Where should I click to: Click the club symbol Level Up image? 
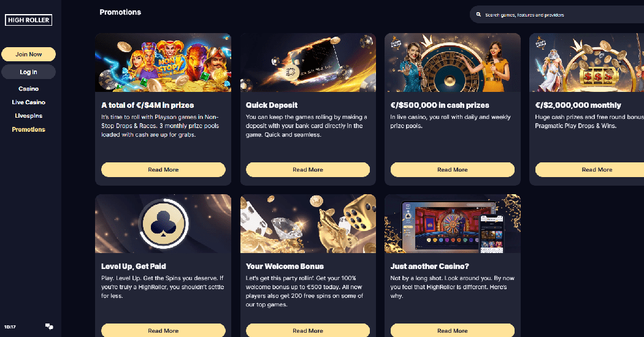pos(163,223)
